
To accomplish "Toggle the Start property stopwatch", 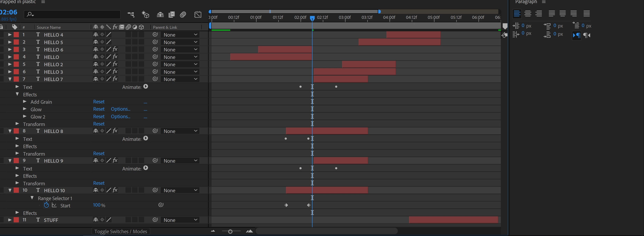I will (x=46, y=205).
